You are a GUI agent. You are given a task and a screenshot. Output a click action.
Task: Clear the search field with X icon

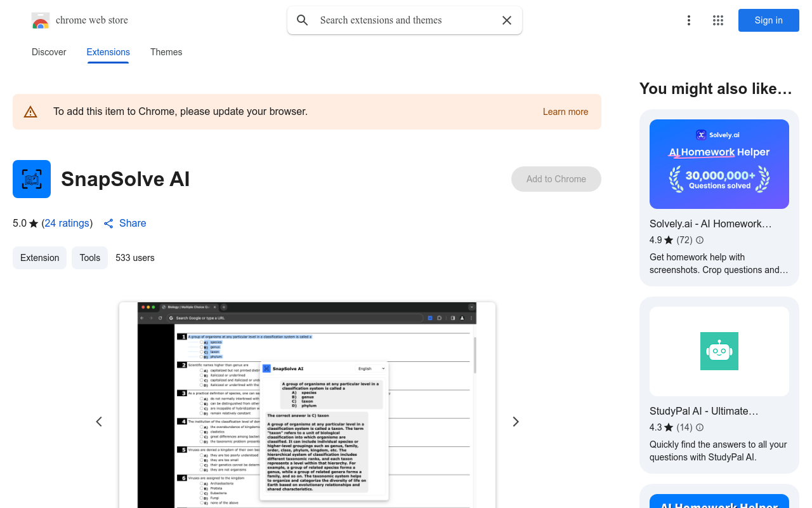tap(507, 20)
